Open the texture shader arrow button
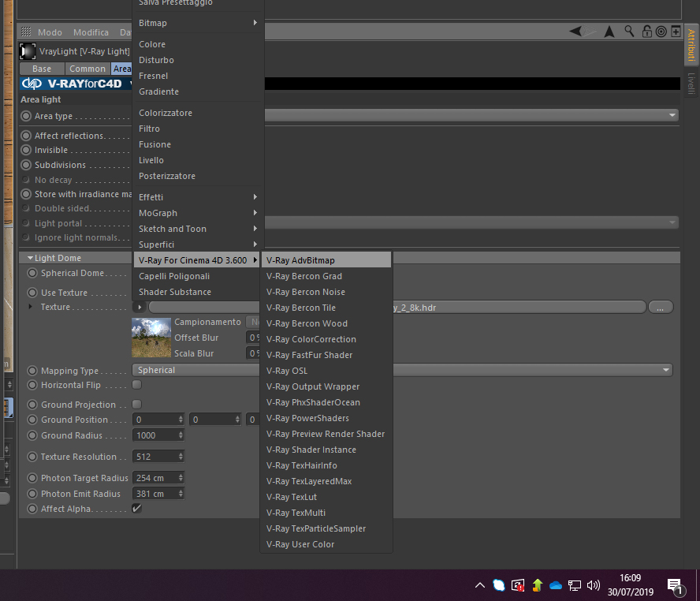Screen dimensions: 700x601 pos(140,307)
